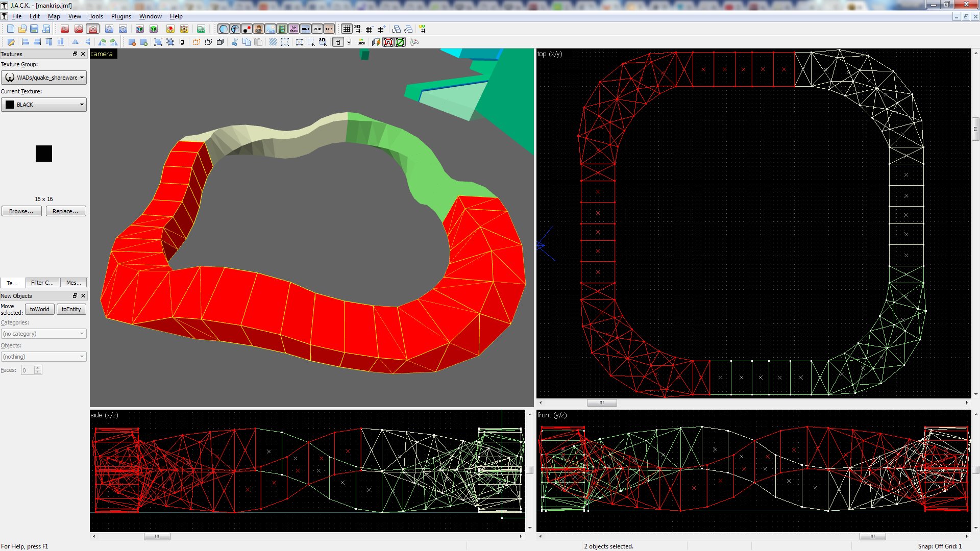This screenshot has height=551, width=980.
Task: Expand the Current Texture BLACK dropdown
Action: [44, 105]
